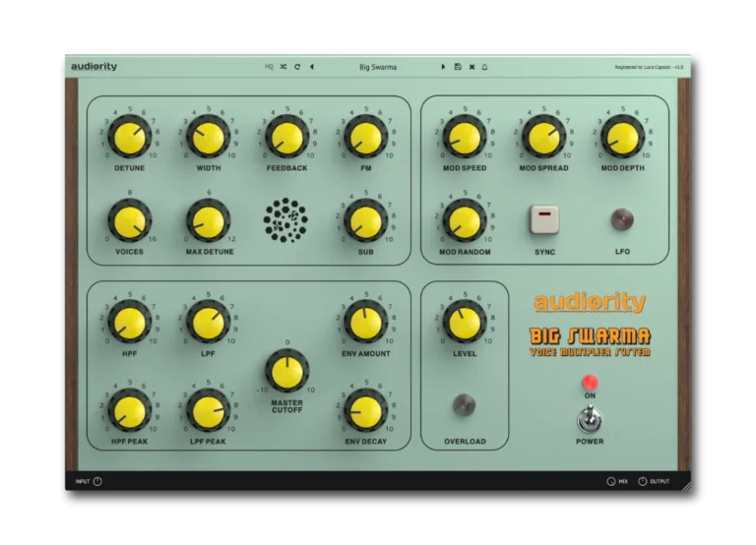Click the MIX knob icon in bottom bar
756x545 pixels.
pos(611,481)
